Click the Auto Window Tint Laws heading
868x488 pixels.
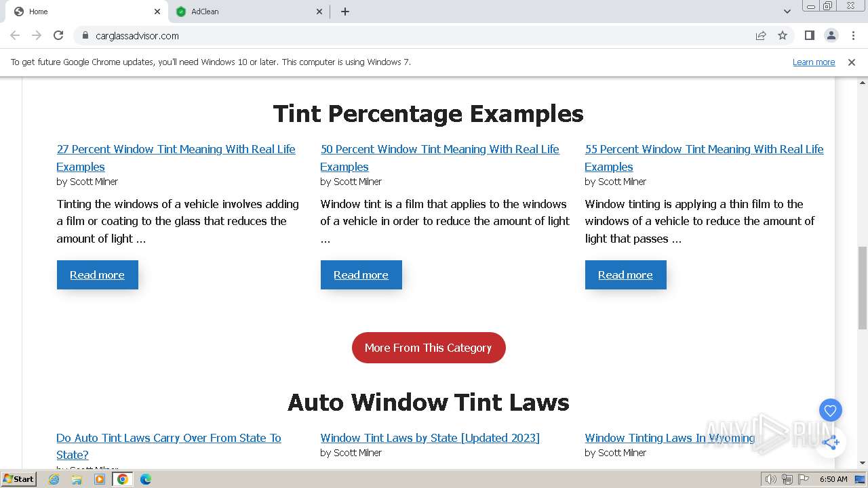[429, 402]
